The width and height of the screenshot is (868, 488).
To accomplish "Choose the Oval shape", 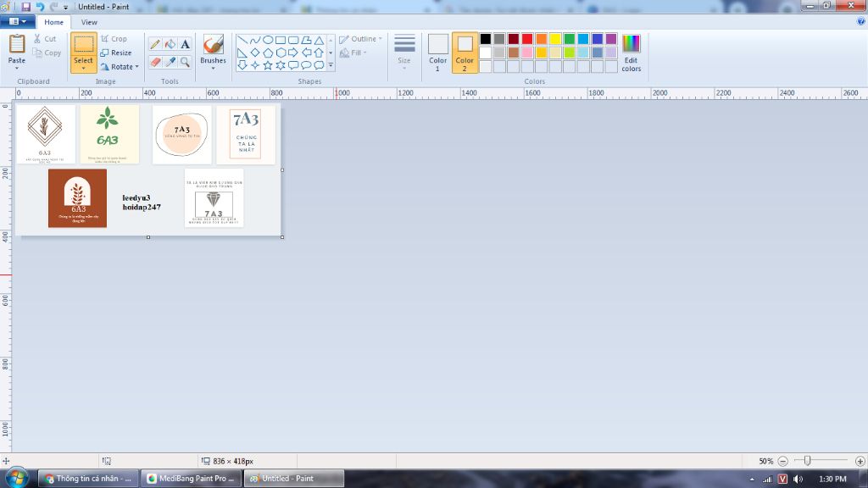I will click(267, 40).
